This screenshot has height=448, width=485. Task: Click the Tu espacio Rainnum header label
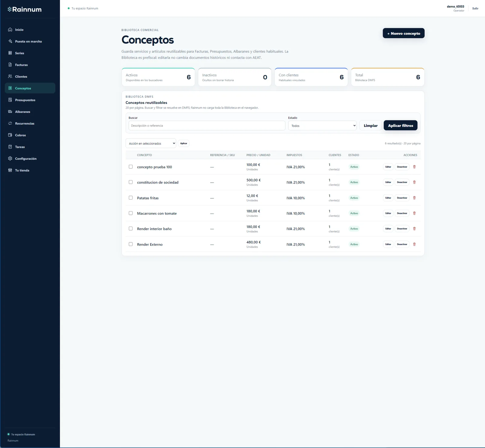pyautogui.click(x=85, y=8)
